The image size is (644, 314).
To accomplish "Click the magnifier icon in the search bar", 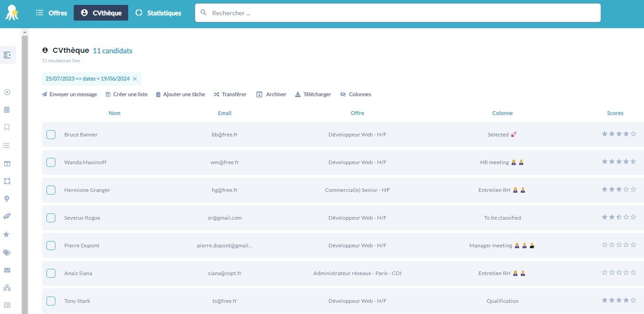I will (204, 13).
